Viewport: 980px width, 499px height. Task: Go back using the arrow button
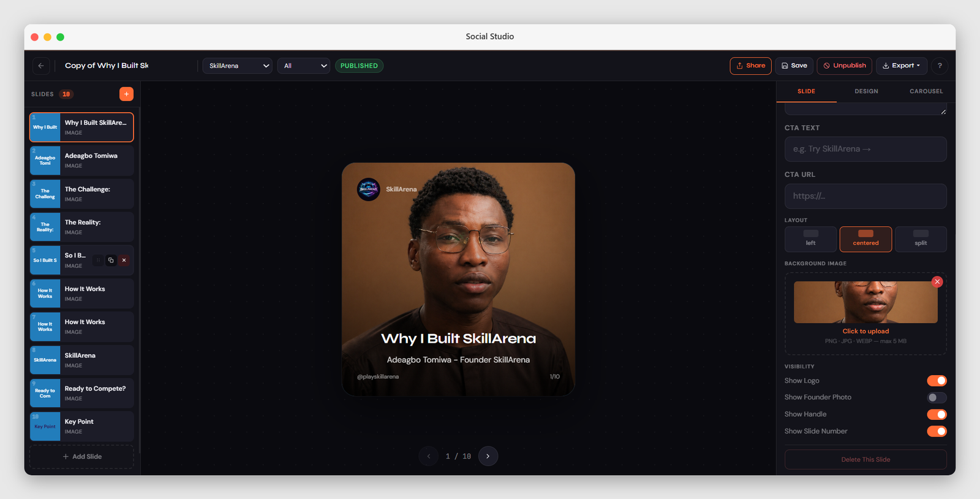(x=41, y=66)
